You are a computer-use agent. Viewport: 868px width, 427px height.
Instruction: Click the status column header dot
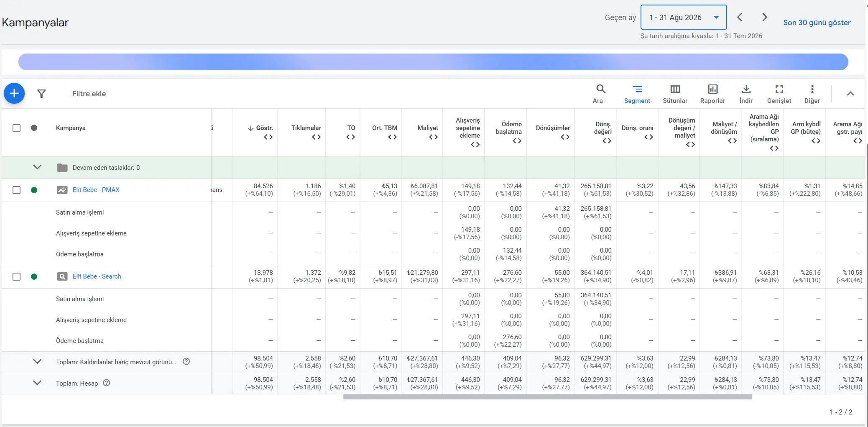34,128
